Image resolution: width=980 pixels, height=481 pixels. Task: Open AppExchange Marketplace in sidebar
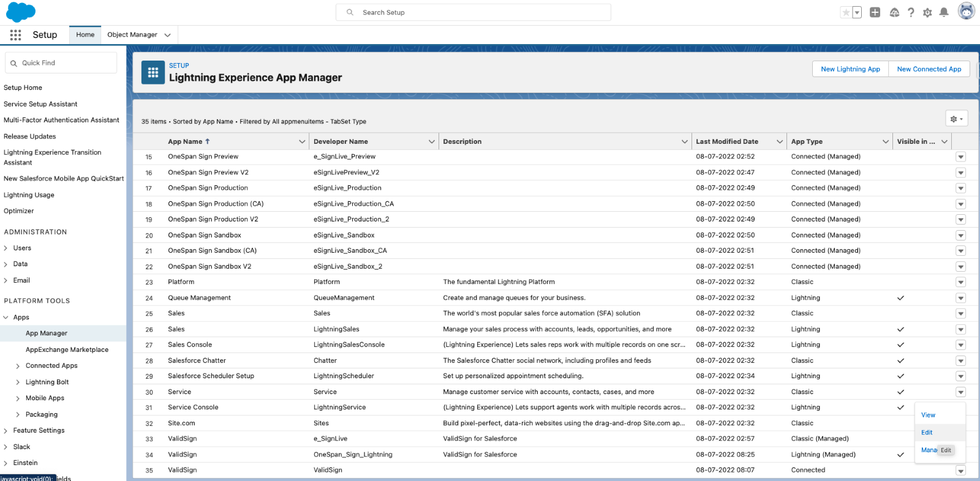coord(67,349)
